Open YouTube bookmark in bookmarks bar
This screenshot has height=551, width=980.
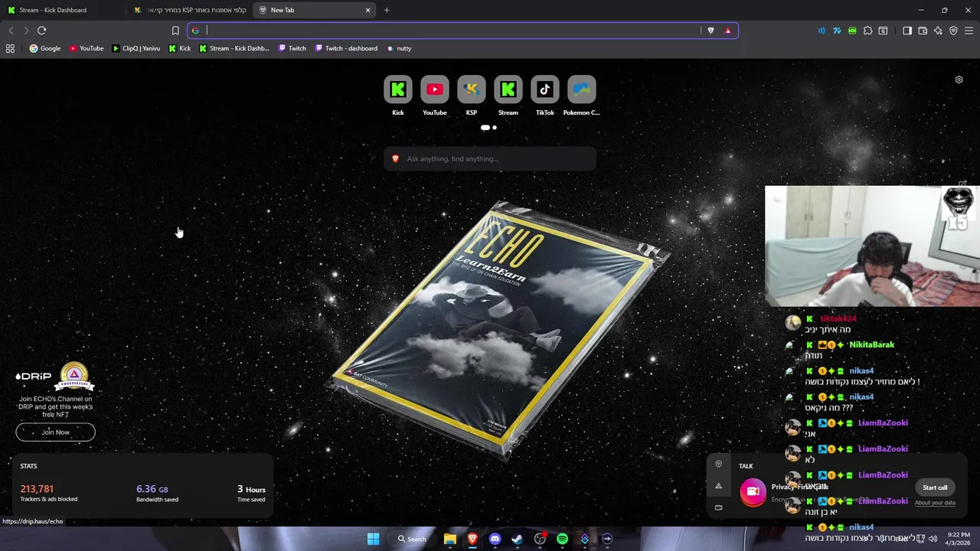click(86, 48)
